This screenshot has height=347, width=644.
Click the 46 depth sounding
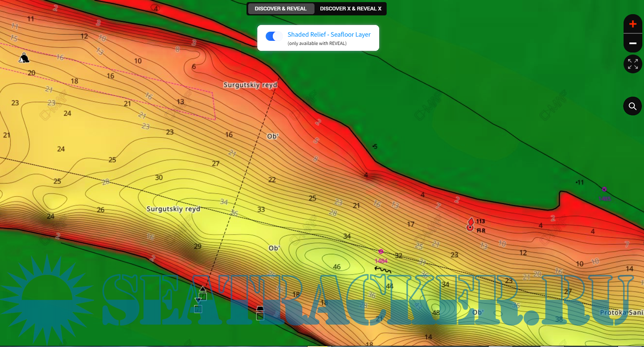(x=337, y=267)
